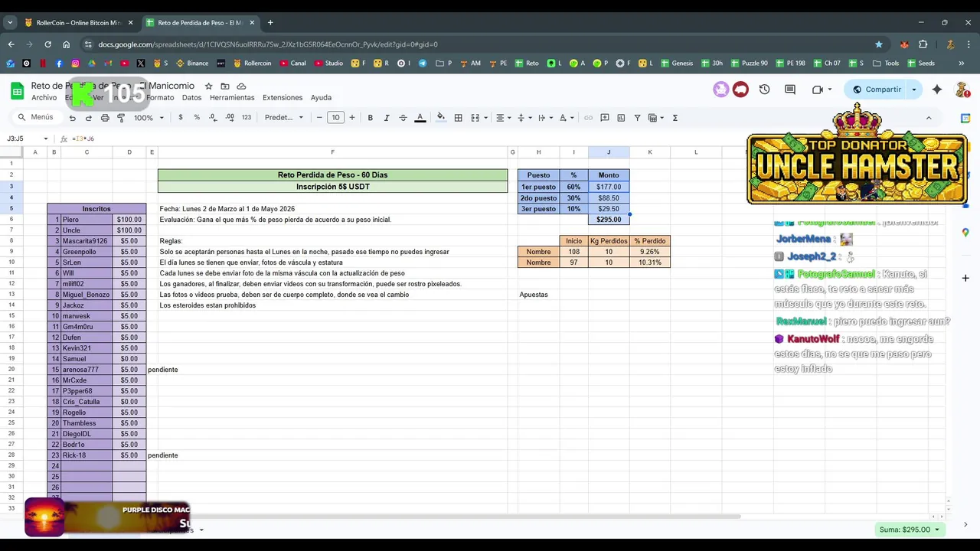
Task: Reload the page
Action: tap(47, 44)
